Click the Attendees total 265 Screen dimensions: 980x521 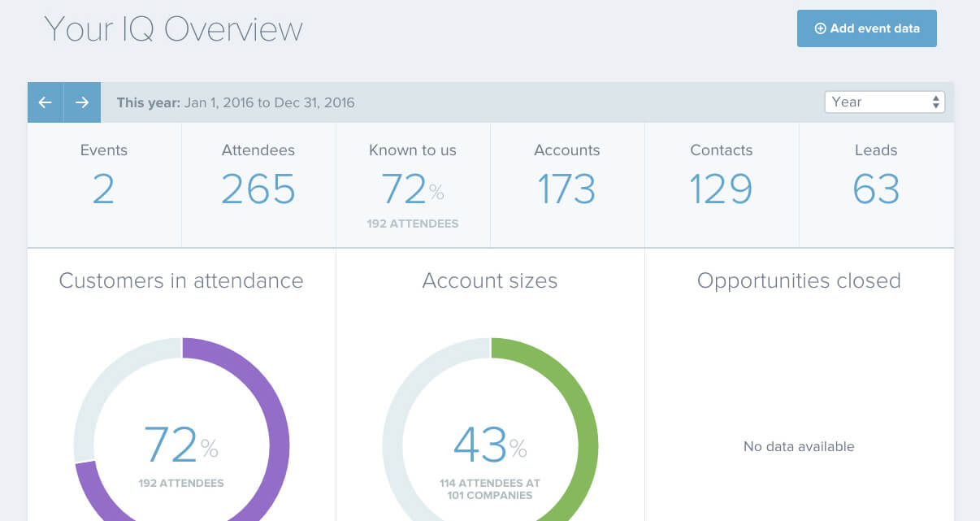tap(258, 189)
